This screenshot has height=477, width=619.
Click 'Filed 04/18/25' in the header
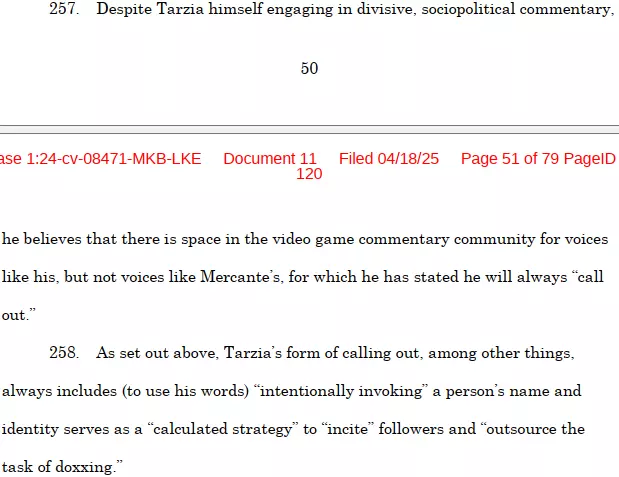389,159
